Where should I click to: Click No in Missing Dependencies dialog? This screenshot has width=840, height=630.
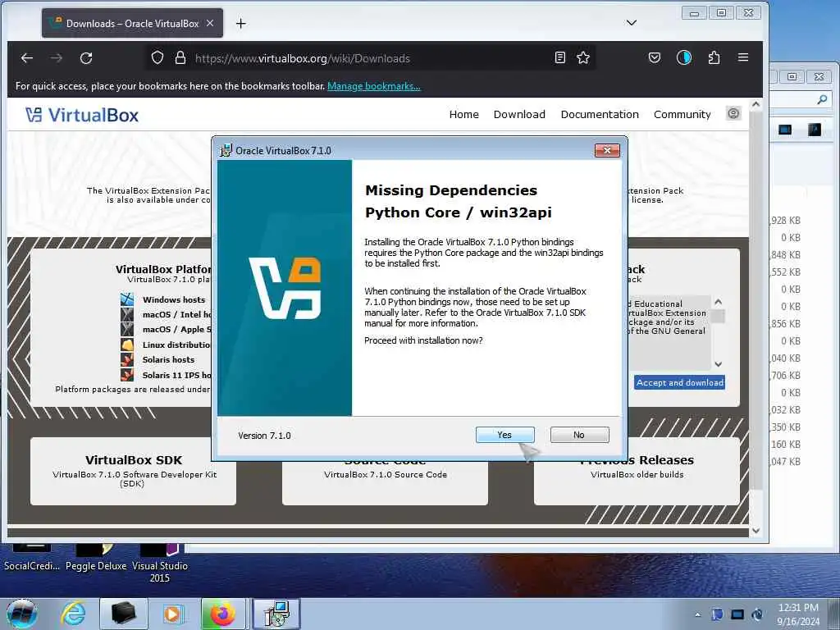pos(579,435)
